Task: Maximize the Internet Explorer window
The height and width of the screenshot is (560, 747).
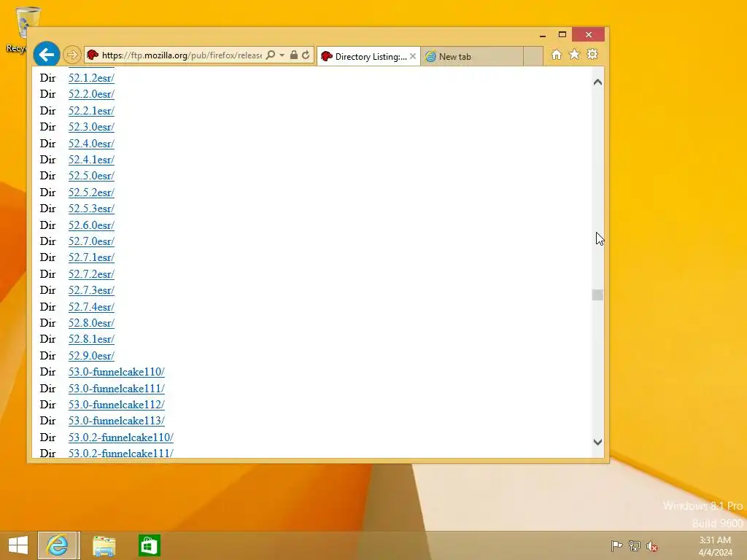Action: click(x=562, y=35)
